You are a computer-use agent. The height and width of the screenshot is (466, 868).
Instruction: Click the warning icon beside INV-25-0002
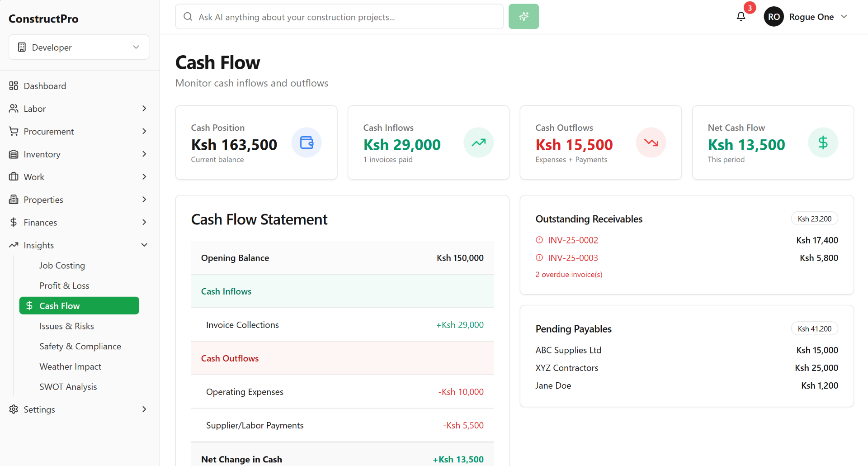tap(539, 240)
